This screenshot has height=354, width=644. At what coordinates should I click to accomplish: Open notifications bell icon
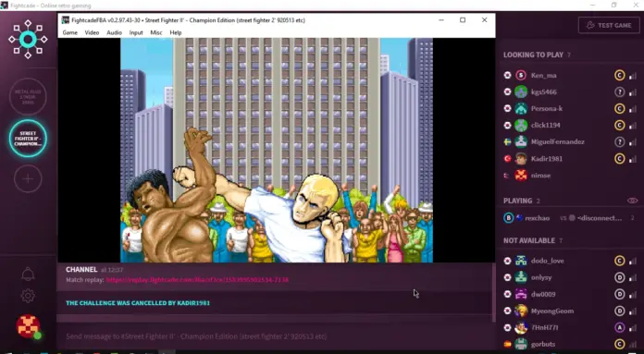(28, 275)
